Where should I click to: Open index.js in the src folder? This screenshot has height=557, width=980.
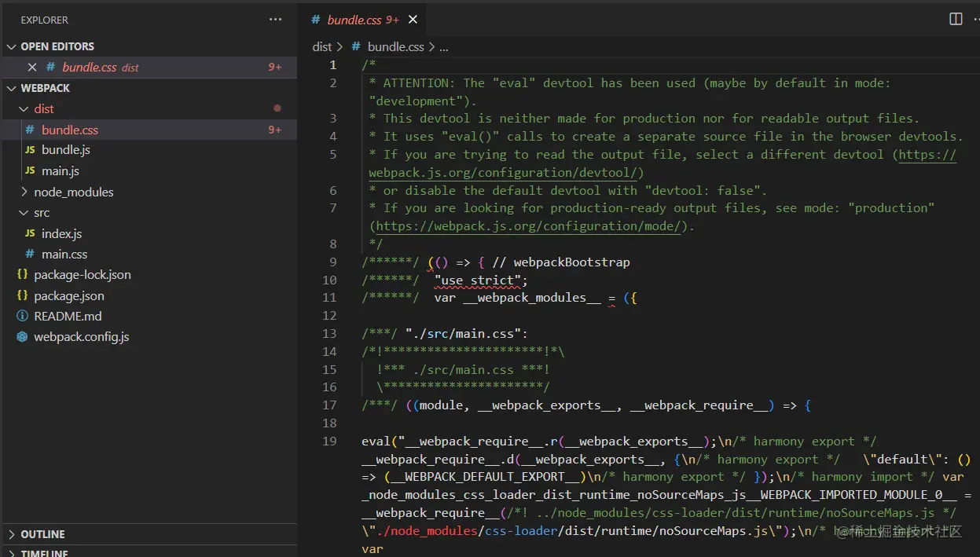(x=149, y=233)
